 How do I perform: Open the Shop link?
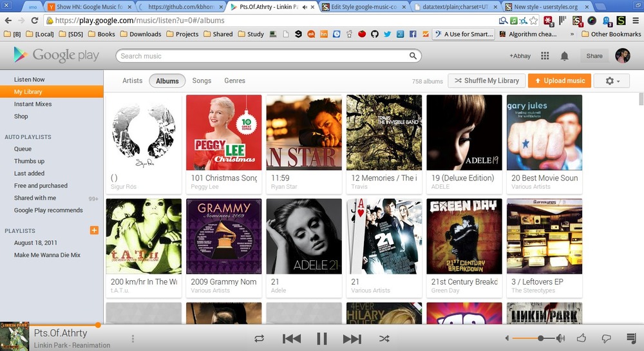click(x=21, y=116)
